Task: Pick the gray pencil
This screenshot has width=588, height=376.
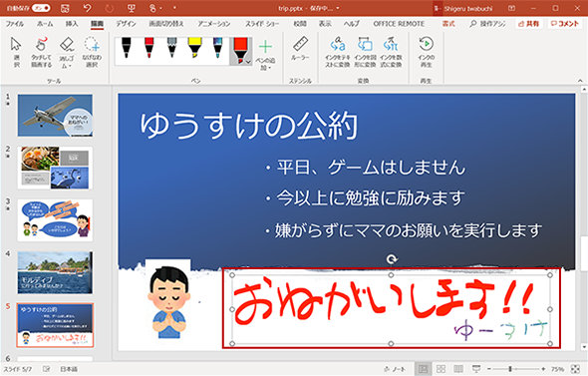Action: [x=171, y=48]
